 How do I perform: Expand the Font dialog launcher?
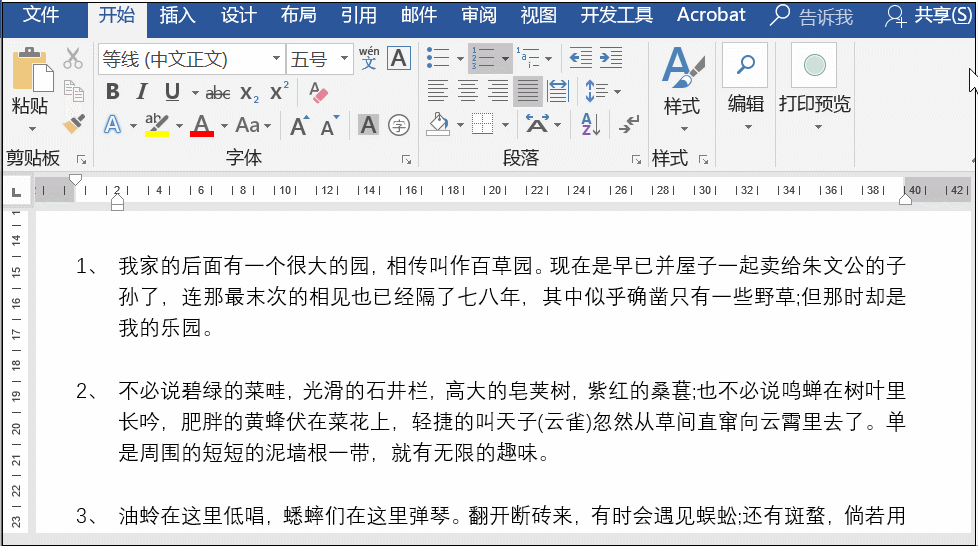pyautogui.click(x=407, y=160)
